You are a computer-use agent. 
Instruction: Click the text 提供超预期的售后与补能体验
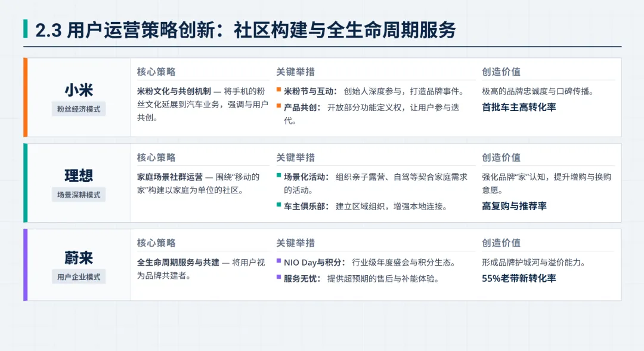point(383,279)
